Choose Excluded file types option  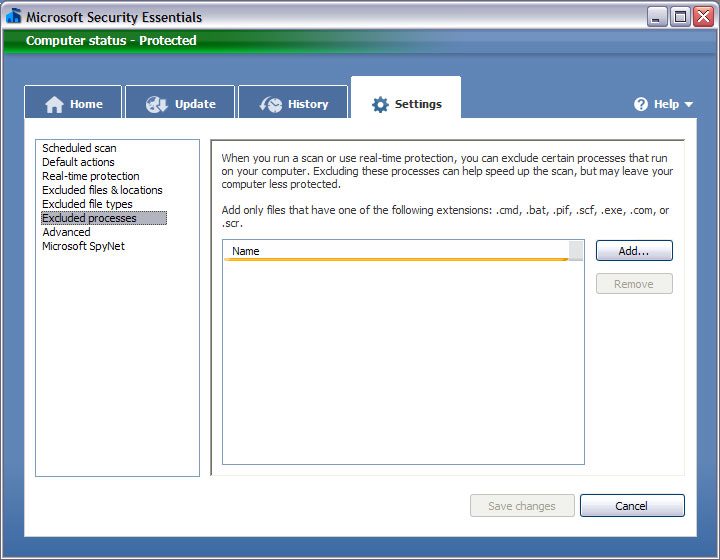click(x=87, y=204)
